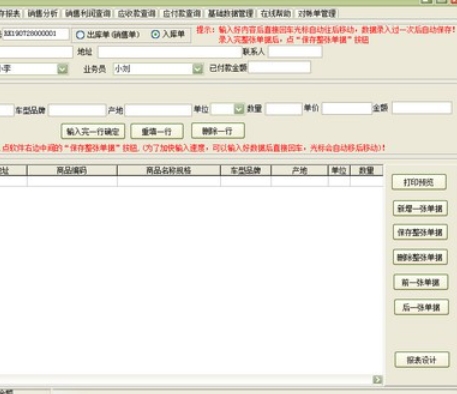Viewport: 457px width, 394px height.
Task: Click 保存整张单据 to save document
Action: click(x=420, y=232)
